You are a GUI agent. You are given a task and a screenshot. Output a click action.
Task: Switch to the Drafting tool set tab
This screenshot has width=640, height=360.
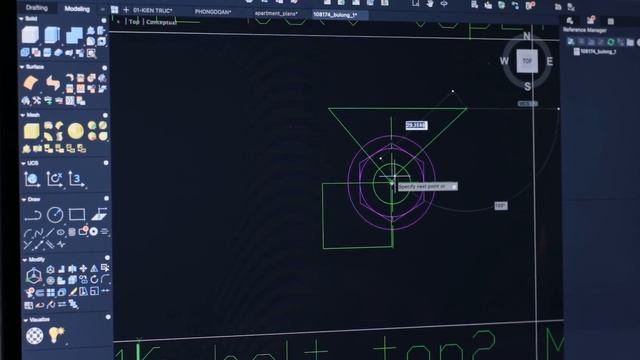(36, 8)
